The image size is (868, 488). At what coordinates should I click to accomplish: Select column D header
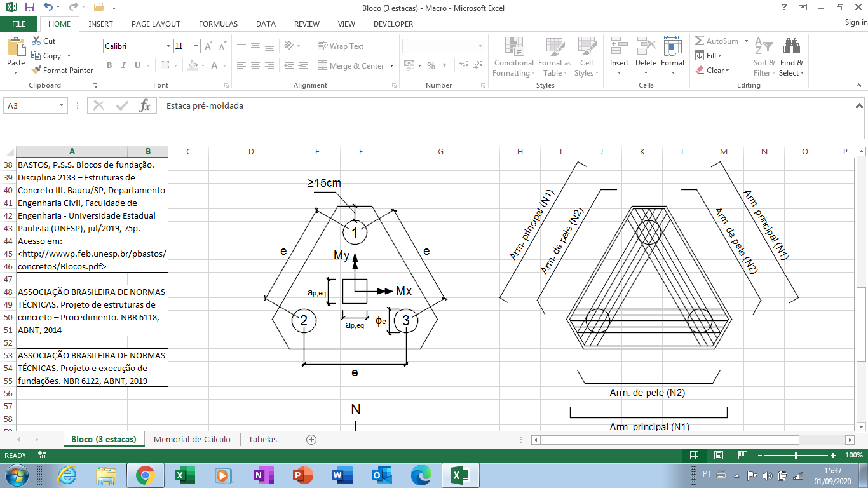(x=251, y=152)
